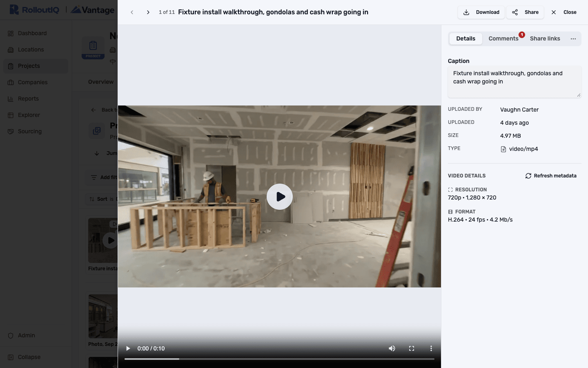Enter fullscreen video mode
Image resolution: width=588 pixels, height=368 pixels.
[x=412, y=348]
